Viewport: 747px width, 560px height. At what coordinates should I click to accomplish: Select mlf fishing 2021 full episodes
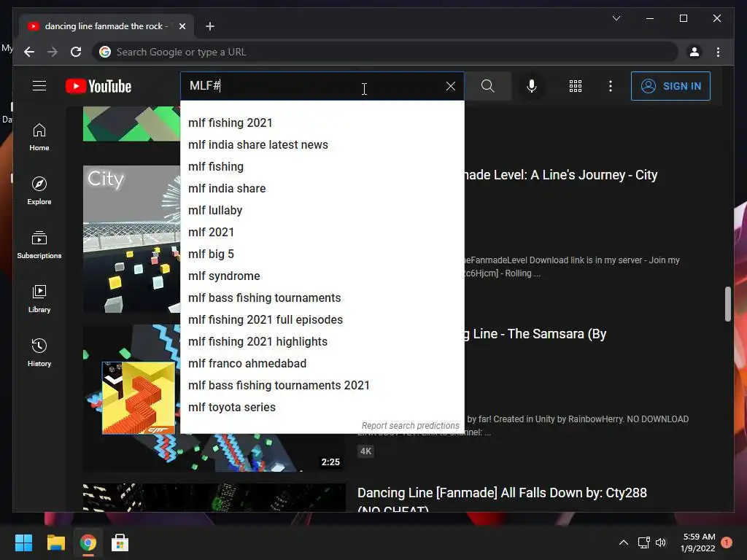[x=322, y=320]
